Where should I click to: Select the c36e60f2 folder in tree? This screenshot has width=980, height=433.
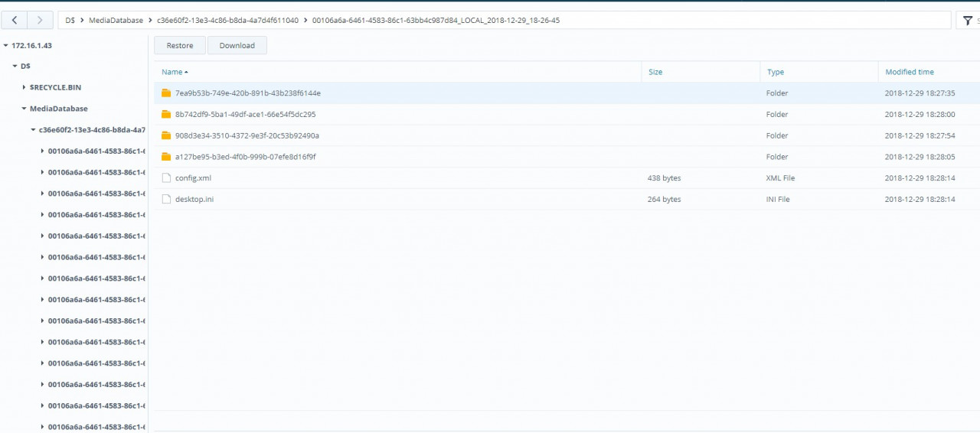(92, 130)
